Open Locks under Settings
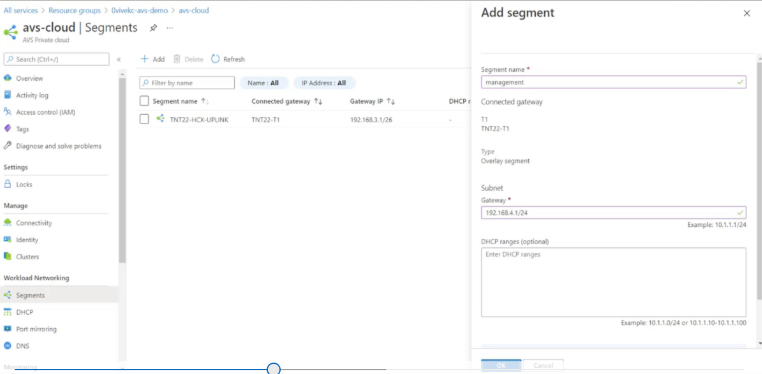The height and width of the screenshot is (374, 762). tap(24, 185)
